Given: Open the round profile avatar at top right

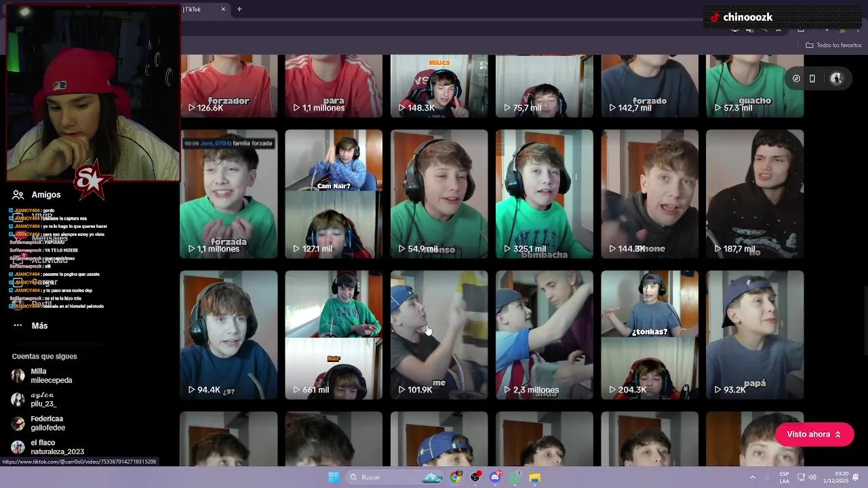Looking at the screenshot, I should (836, 79).
